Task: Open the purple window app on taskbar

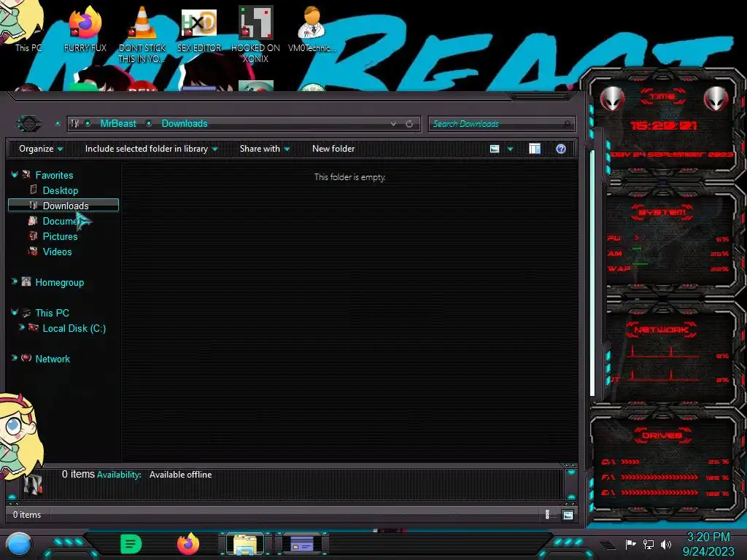Action: (301, 544)
